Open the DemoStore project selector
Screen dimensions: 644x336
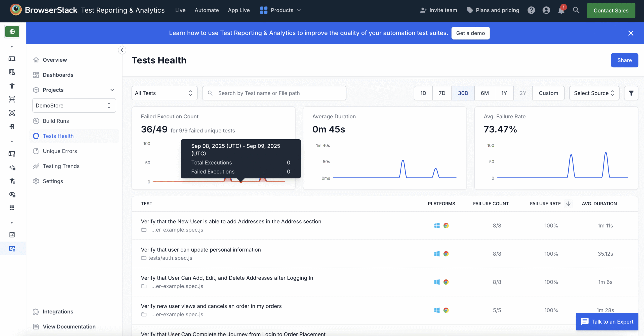74,105
